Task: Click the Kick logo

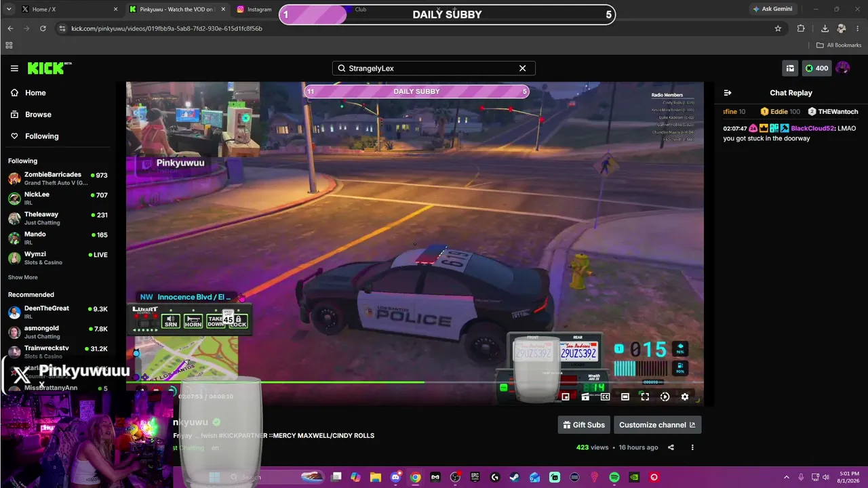Action: 50,68
